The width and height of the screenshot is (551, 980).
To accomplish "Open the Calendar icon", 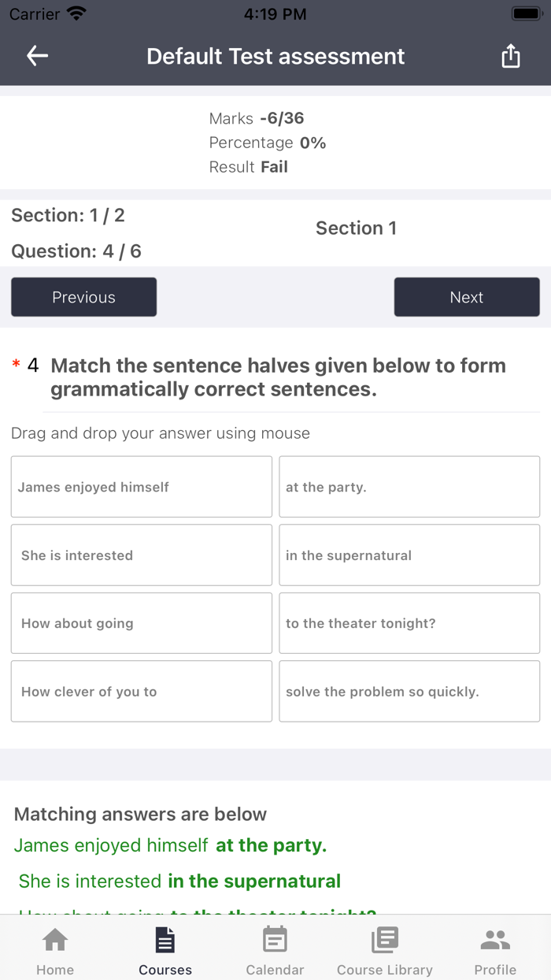I will click(275, 940).
